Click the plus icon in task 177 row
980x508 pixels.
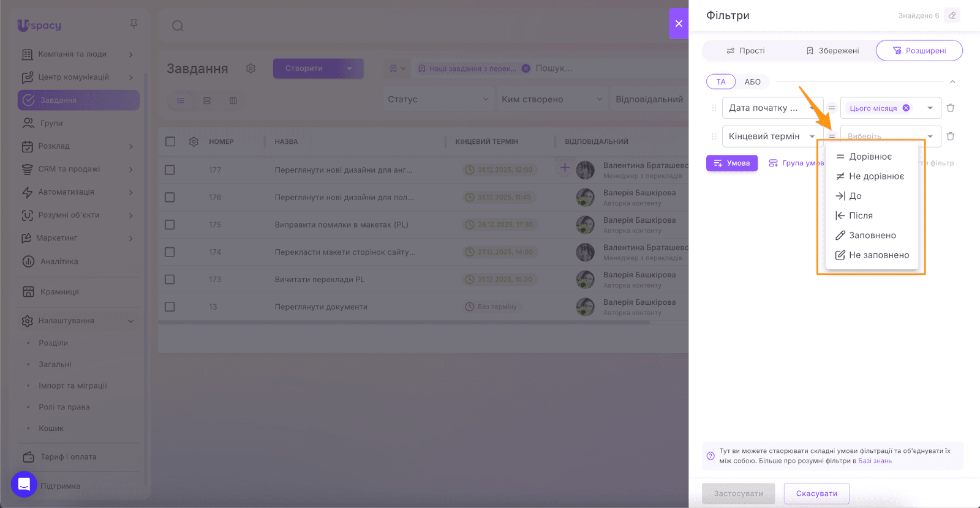pyautogui.click(x=565, y=167)
